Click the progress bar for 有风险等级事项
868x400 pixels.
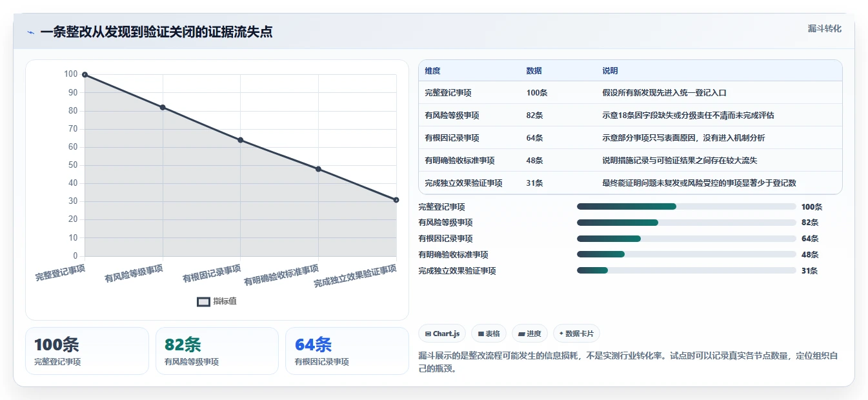[x=687, y=223]
